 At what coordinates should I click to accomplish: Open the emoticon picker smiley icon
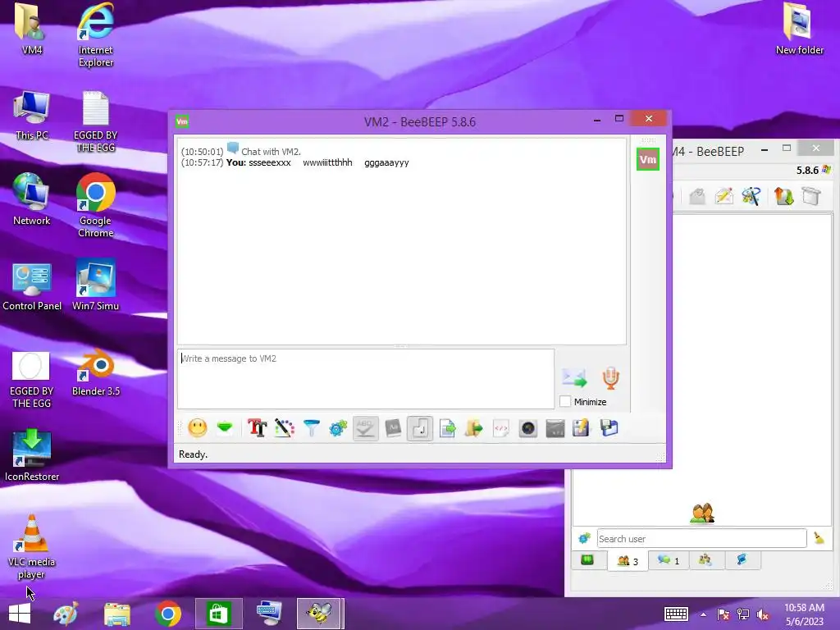pyautogui.click(x=198, y=428)
